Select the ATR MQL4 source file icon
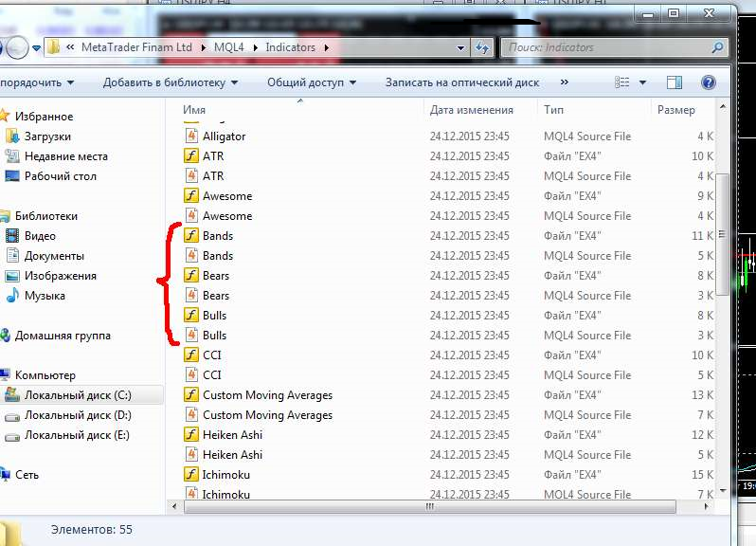The width and height of the screenshot is (756, 546). click(191, 175)
